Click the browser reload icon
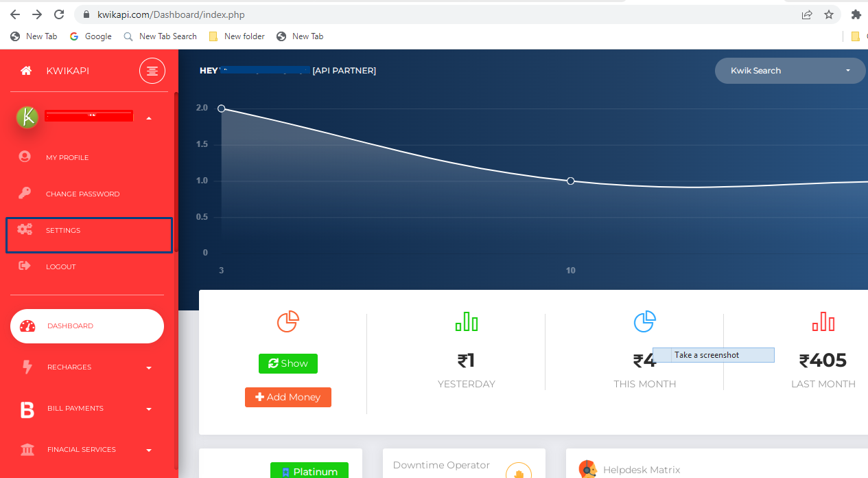Image resolution: width=868 pixels, height=478 pixels. (x=59, y=14)
